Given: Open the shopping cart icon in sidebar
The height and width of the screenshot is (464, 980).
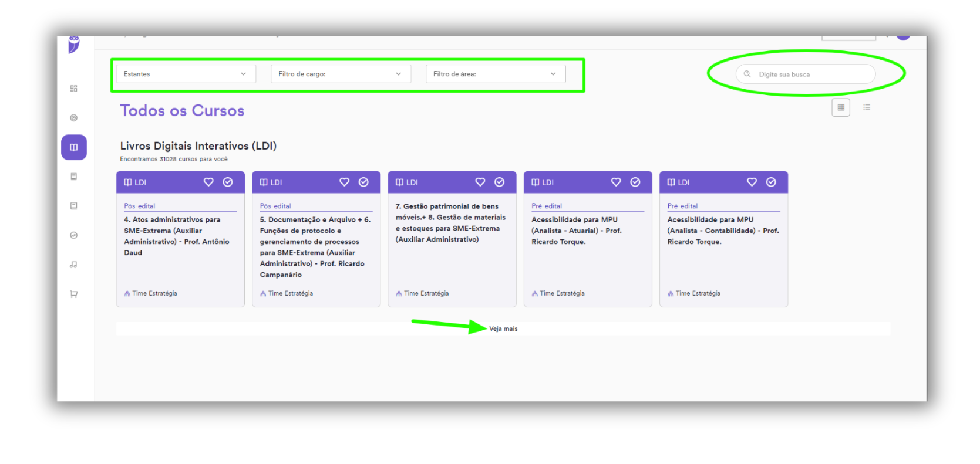Looking at the screenshot, I should pyautogui.click(x=74, y=294).
